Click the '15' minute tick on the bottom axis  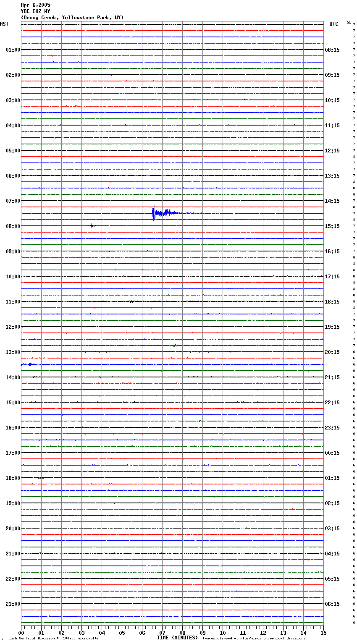click(x=323, y=633)
